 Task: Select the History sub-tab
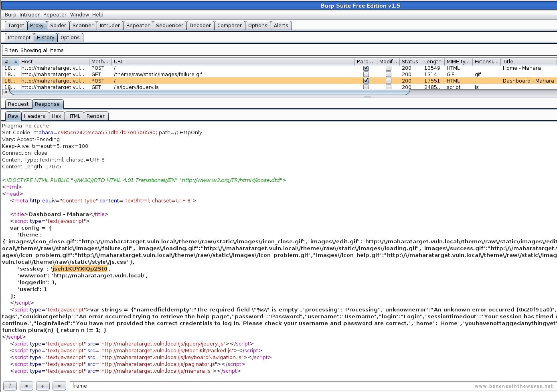tap(45, 37)
